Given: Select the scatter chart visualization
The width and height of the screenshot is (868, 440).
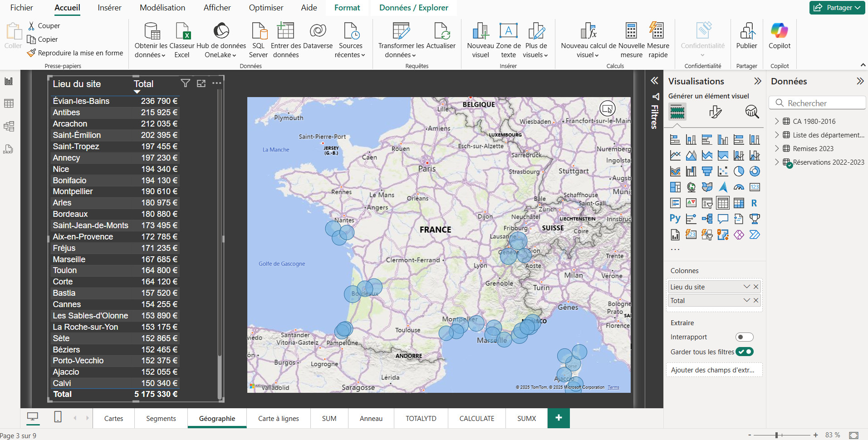Looking at the screenshot, I should [x=723, y=171].
